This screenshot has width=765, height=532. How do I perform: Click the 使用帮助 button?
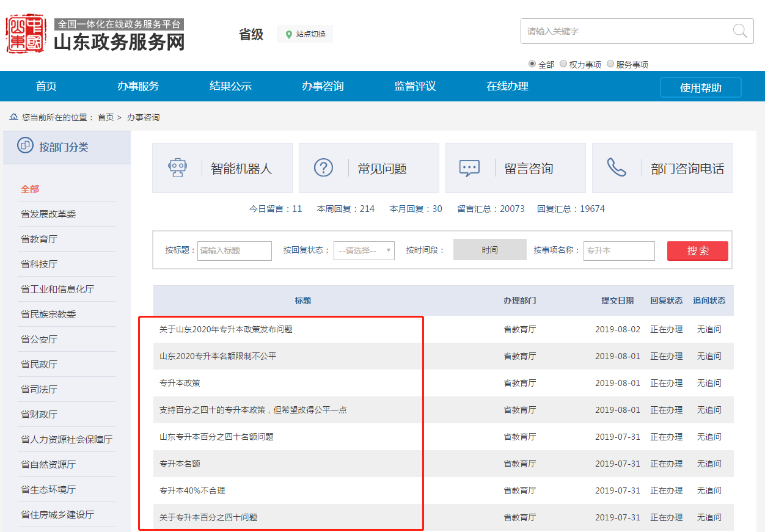pos(700,87)
